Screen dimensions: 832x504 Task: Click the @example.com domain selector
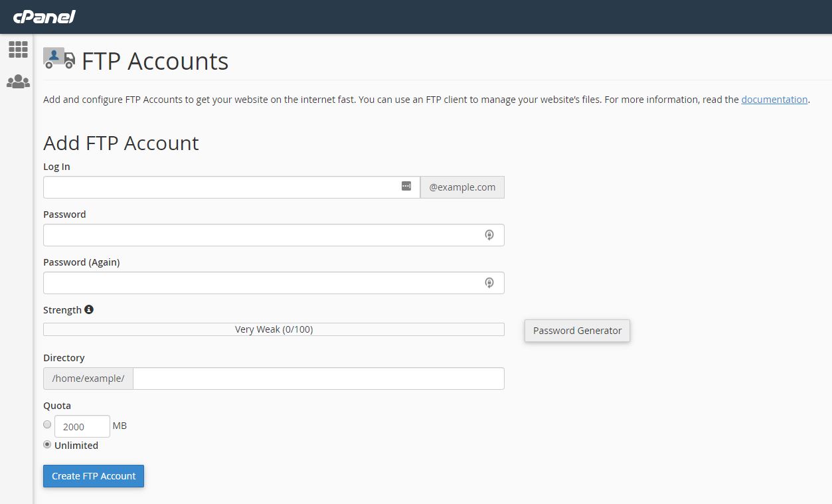pos(462,187)
